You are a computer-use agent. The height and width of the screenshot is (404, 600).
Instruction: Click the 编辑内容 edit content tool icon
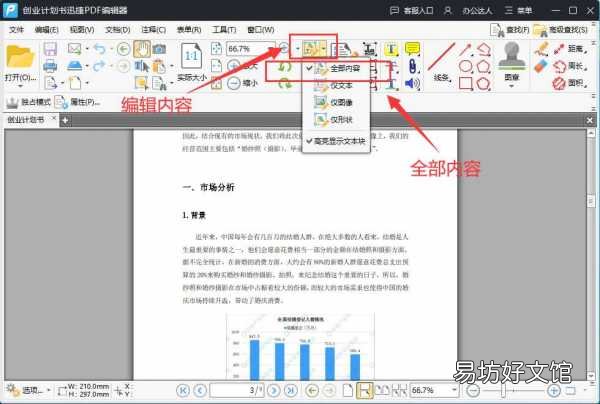tap(311, 49)
